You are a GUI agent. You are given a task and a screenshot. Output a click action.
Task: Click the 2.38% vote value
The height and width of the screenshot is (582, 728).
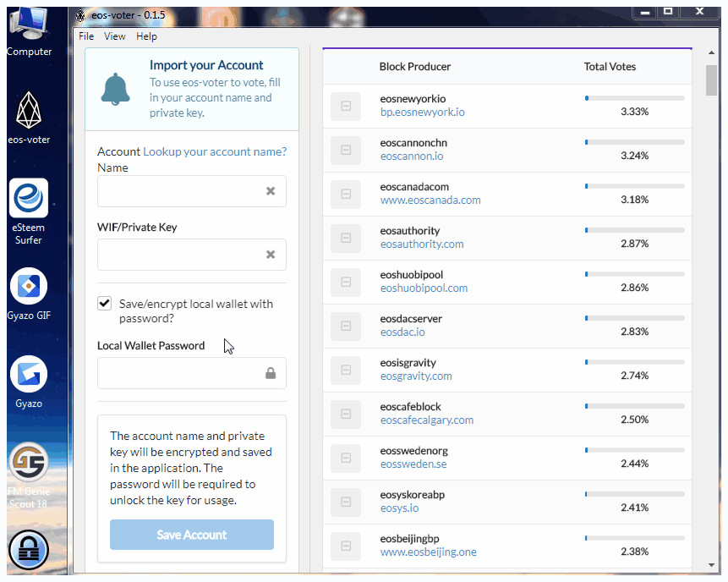[x=635, y=552]
